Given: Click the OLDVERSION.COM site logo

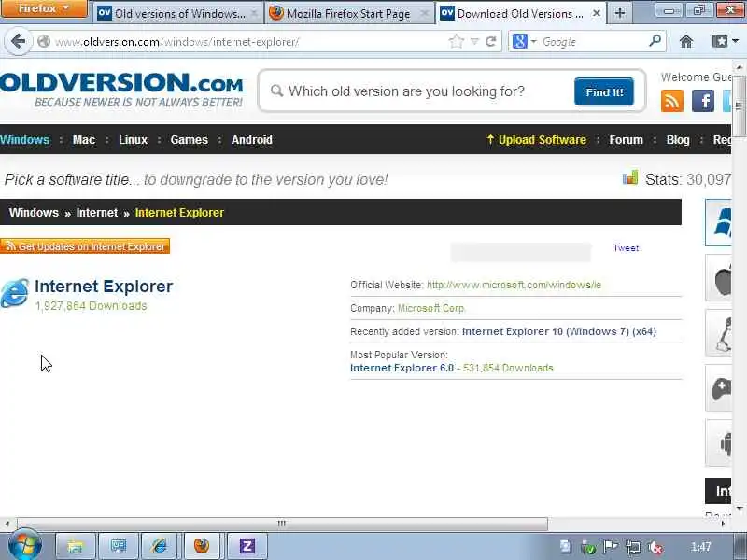Looking at the screenshot, I should 121,89.
